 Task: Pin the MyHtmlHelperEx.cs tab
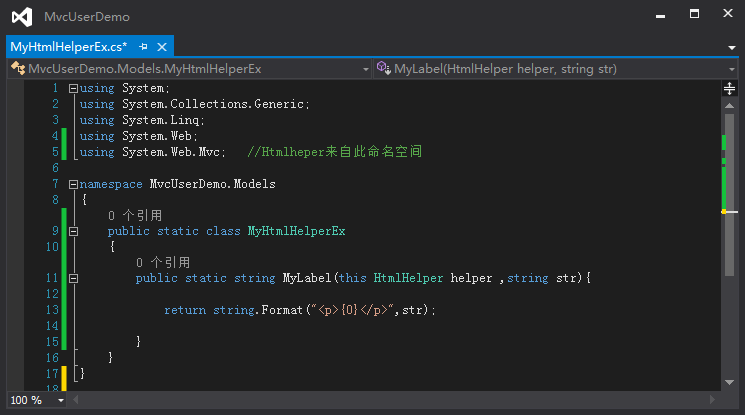pos(143,47)
